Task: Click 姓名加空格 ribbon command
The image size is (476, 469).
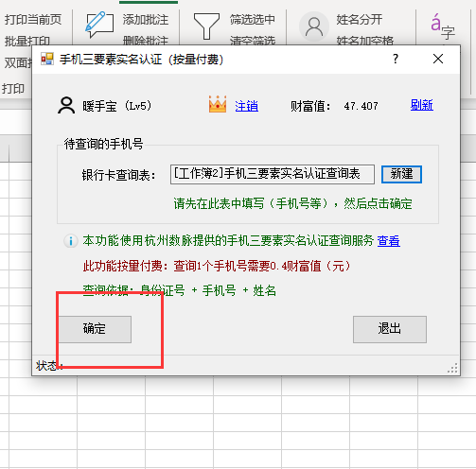Action: coord(365,41)
